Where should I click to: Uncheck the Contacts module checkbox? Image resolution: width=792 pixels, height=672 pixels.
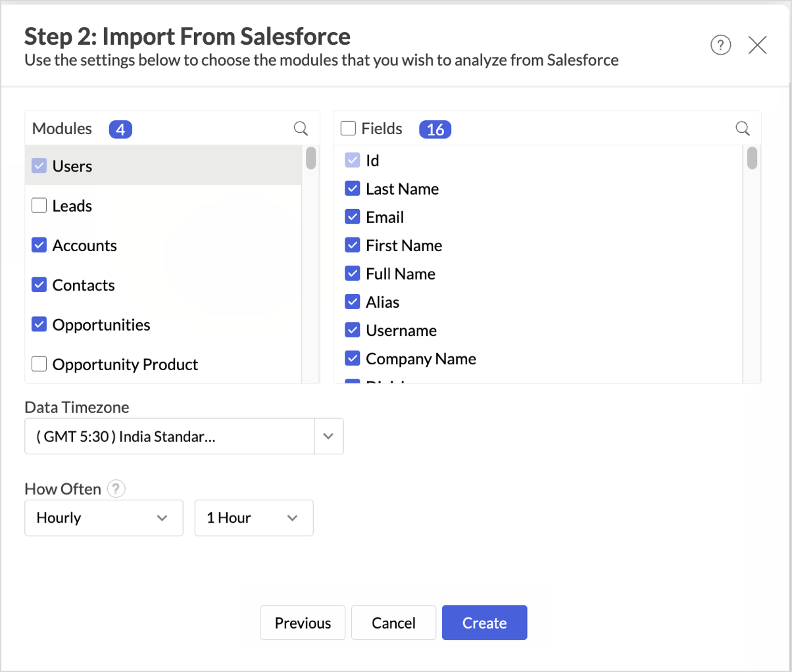coord(39,285)
